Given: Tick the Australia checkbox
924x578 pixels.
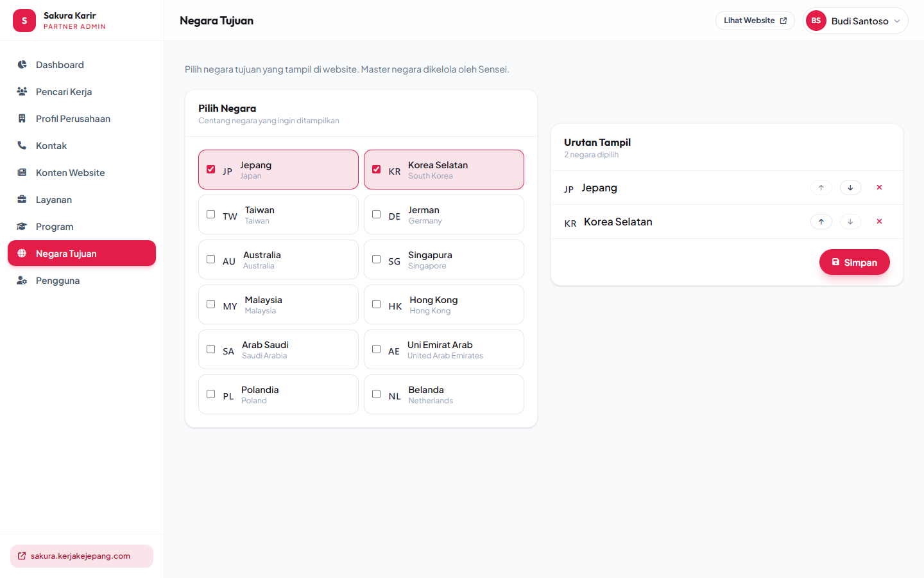Looking at the screenshot, I should (210, 259).
